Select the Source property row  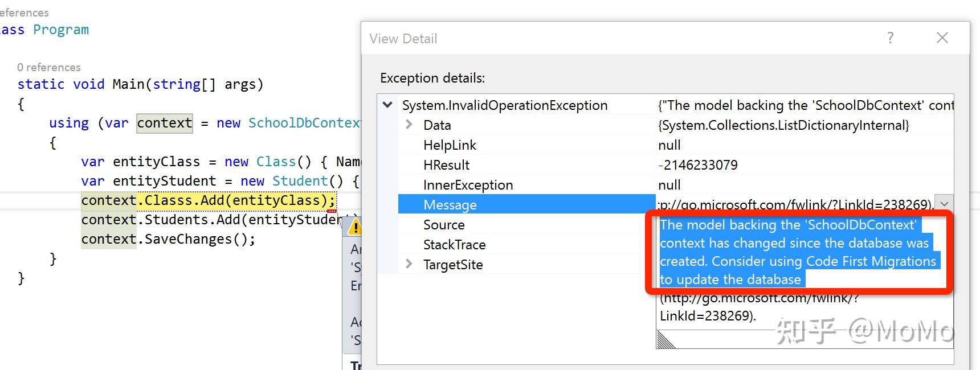tap(444, 225)
